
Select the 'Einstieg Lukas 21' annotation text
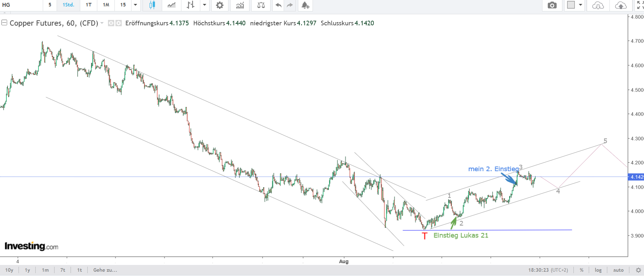(x=461, y=235)
